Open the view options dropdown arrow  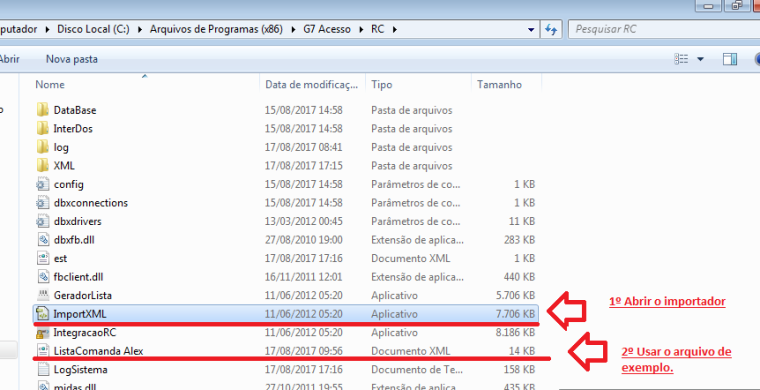tap(700, 59)
